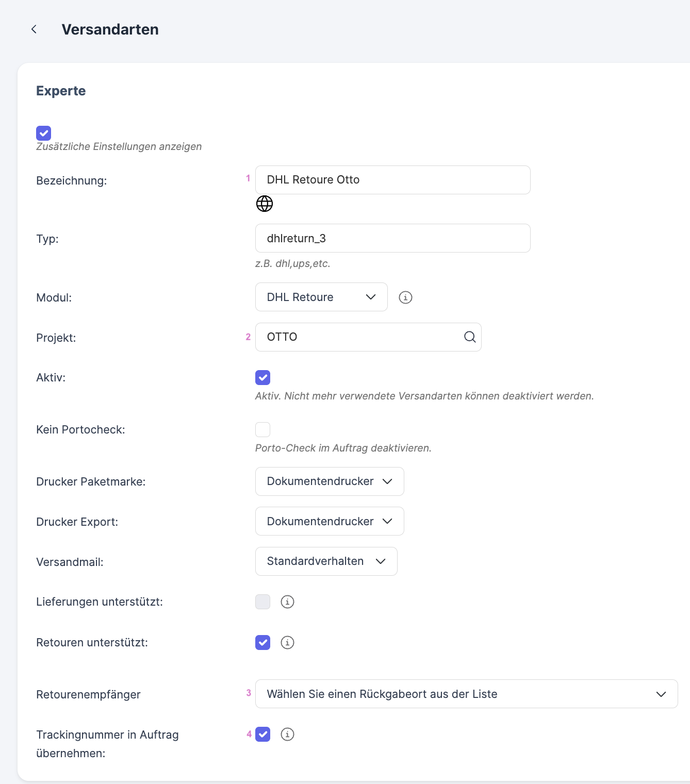Image resolution: width=690 pixels, height=784 pixels.
Task: Expand the Retourenempfänger return location dropdown
Action: coord(466,694)
